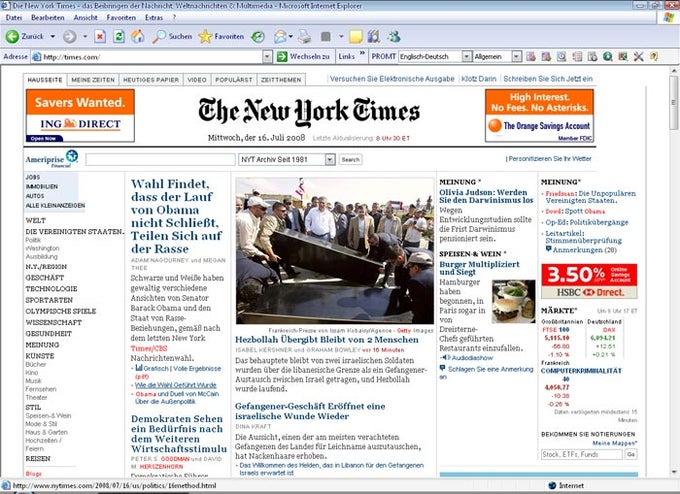This screenshot has width=680, height=494.
Task: Switch to the POPULÄRST tab
Action: click(x=234, y=80)
